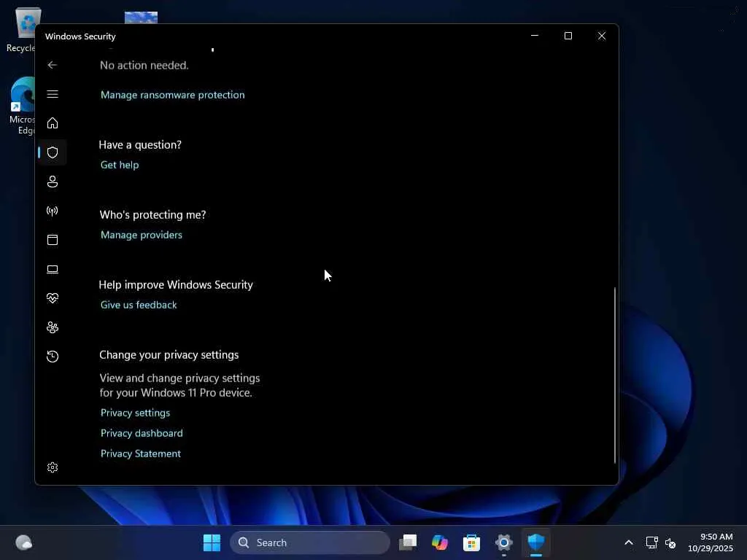The width and height of the screenshot is (747, 560).
Task: Open Protection history clock icon
Action: [53, 356]
